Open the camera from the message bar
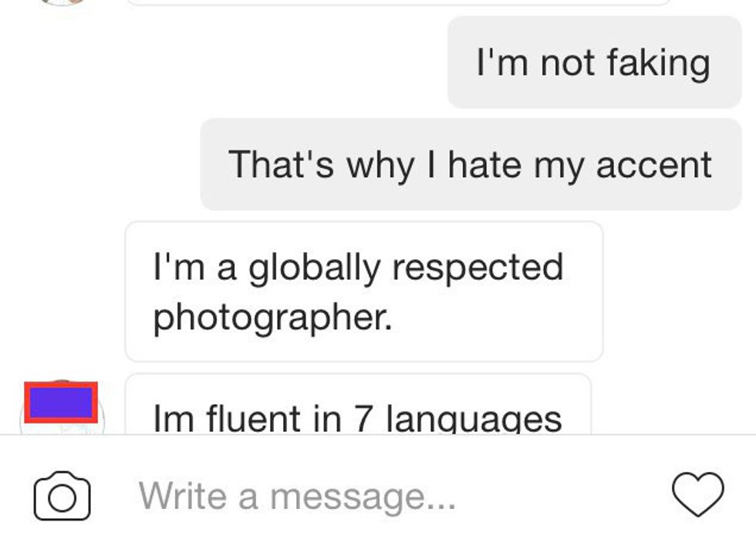Viewport: 756px width, 549px height. pyautogui.click(x=62, y=495)
